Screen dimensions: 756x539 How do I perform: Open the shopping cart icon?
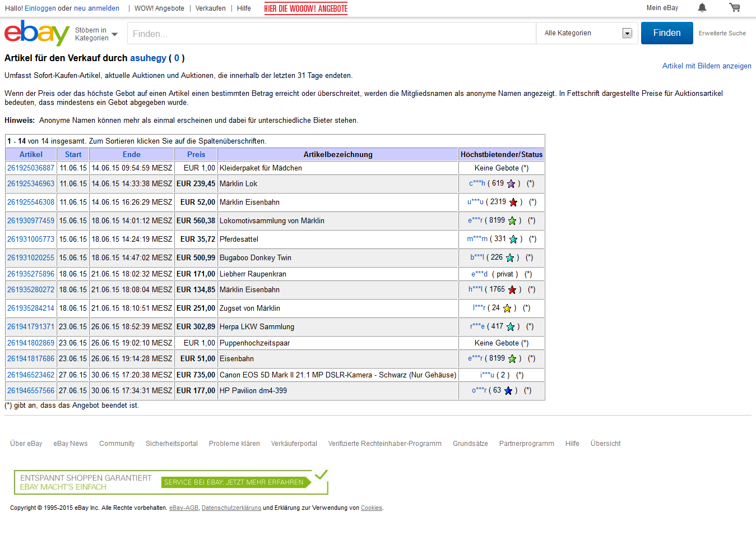pyautogui.click(x=734, y=8)
